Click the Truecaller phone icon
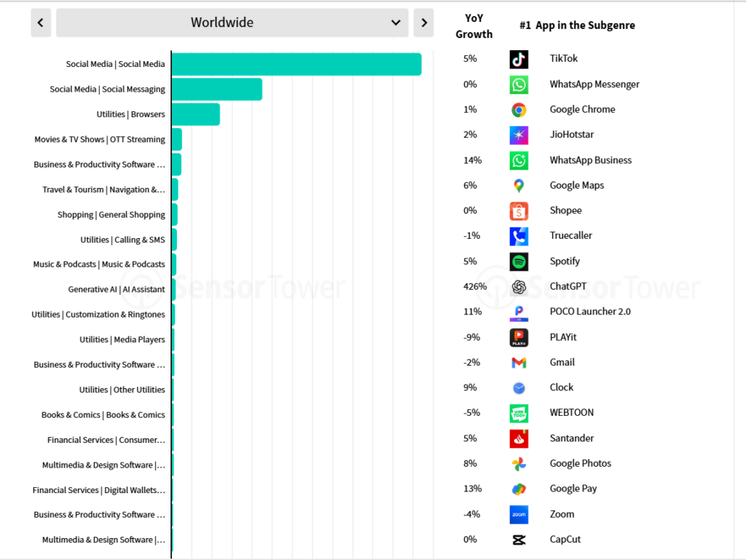Image resolution: width=746 pixels, height=560 pixels. click(519, 236)
